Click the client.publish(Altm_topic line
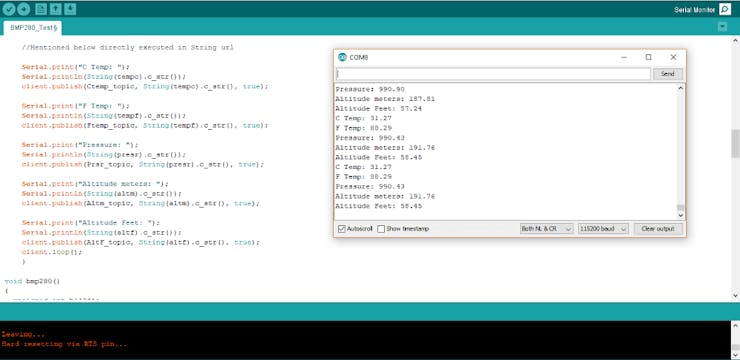The image size is (740, 360). [x=141, y=203]
